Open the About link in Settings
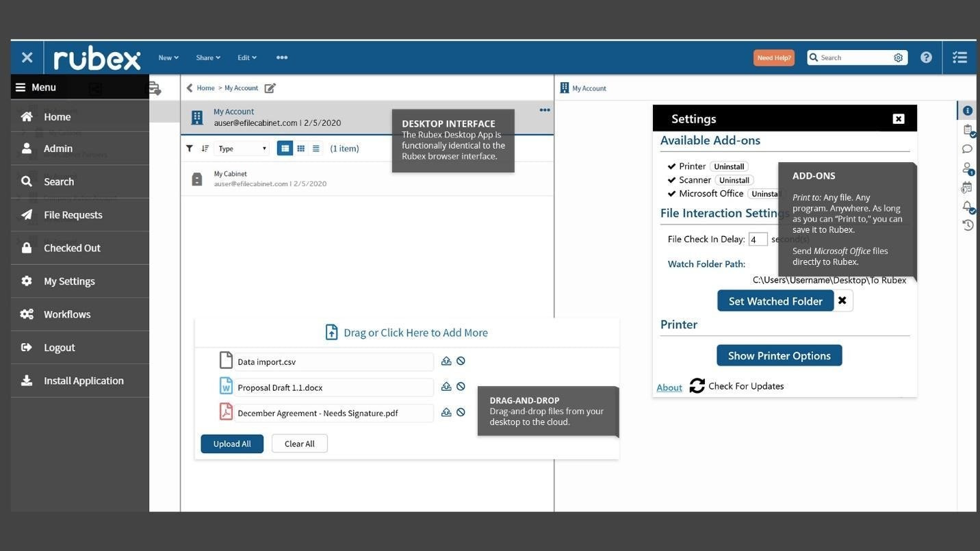The image size is (980, 551). click(669, 387)
